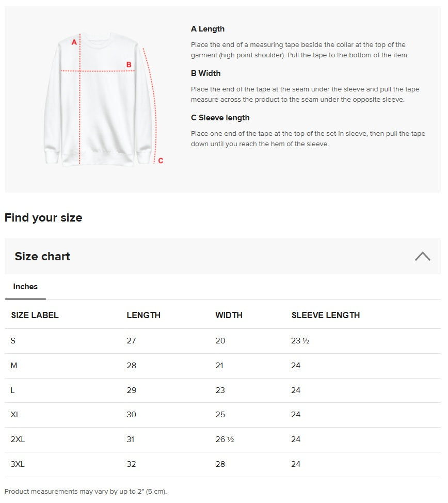Click the Find your size heading
This screenshot has width=448, height=503.
43,217
